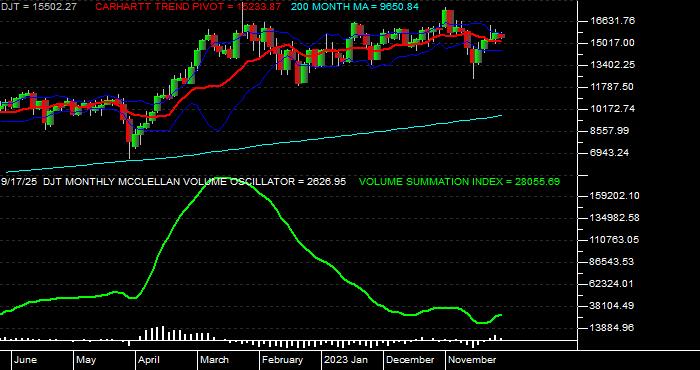Select the 2023 Jan time axis label
The image size is (700, 370).
click(346, 360)
